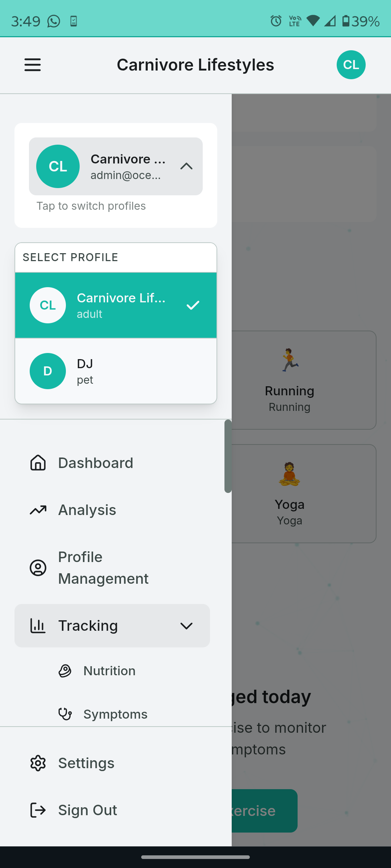Switch to the DJ pet profile
Viewport: 391px width, 868px height.
pos(116,371)
